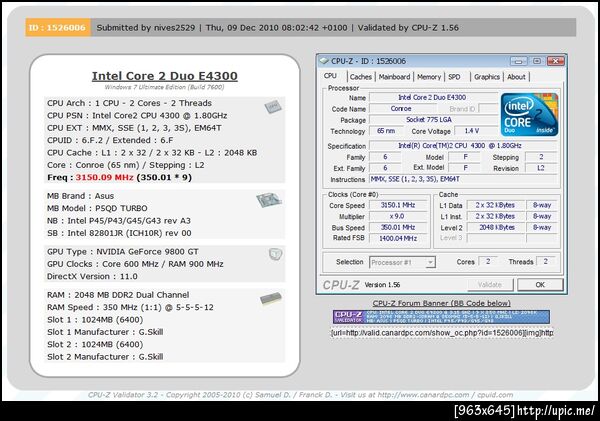The image size is (600, 421).
Task: Click the Intel Core 2 Duo logo badge
Action: tap(529, 114)
